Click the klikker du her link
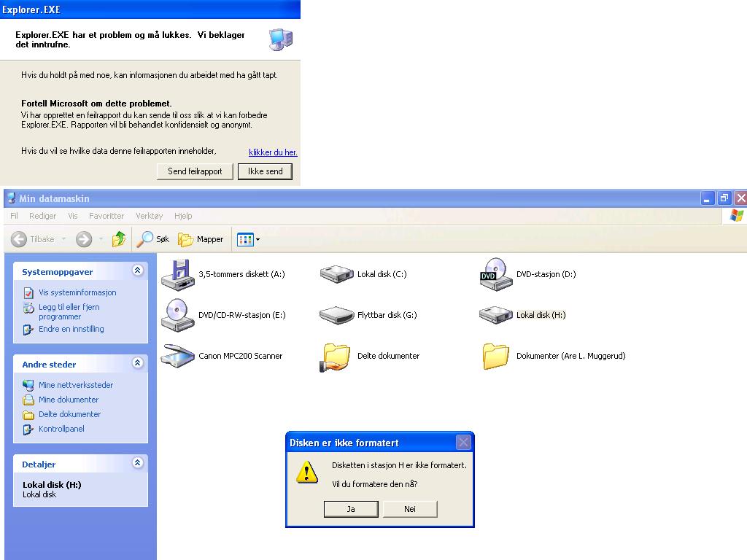The height and width of the screenshot is (560, 747). coord(273,152)
